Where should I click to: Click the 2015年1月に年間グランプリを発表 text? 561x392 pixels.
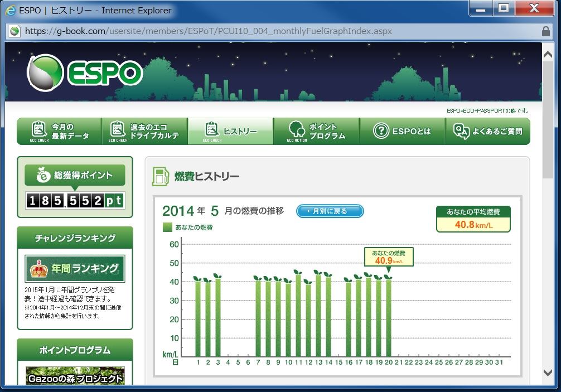(69, 294)
